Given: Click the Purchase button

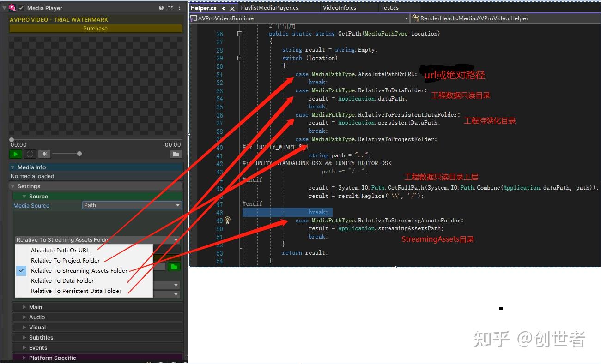Looking at the screenshot, I should point(95,28).
